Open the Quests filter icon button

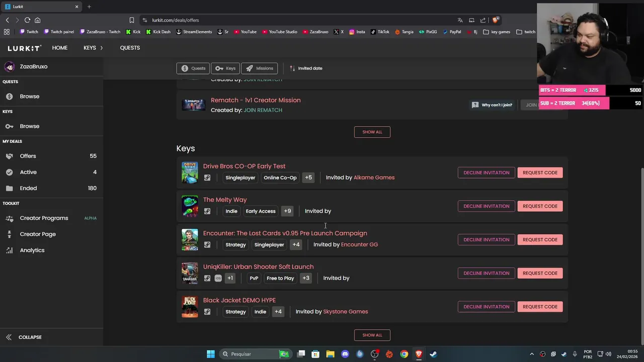(193, 68)
